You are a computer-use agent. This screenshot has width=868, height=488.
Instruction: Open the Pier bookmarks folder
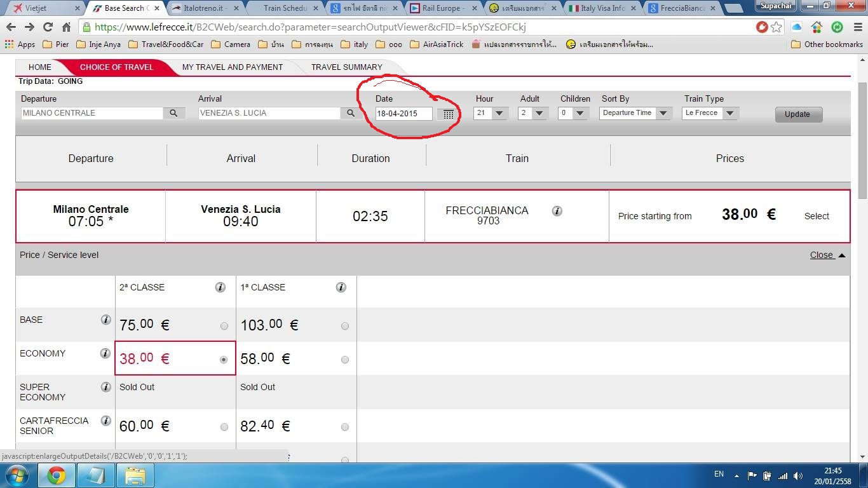[56, 44]
